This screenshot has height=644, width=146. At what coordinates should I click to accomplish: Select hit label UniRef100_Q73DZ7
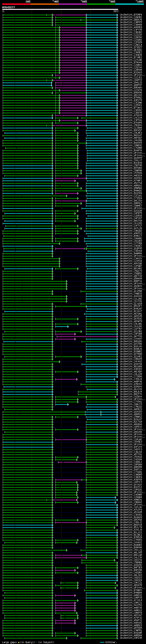coord(131,48)
